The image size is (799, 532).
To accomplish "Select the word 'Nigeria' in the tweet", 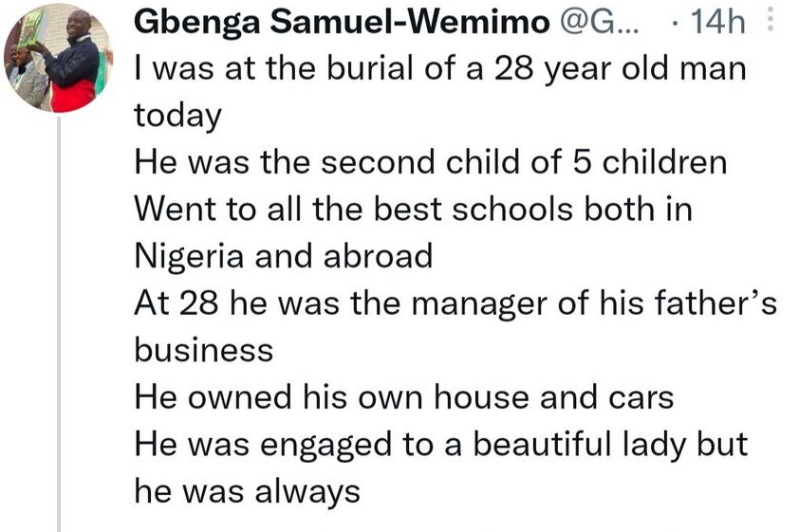I will (x=190, y=256).
